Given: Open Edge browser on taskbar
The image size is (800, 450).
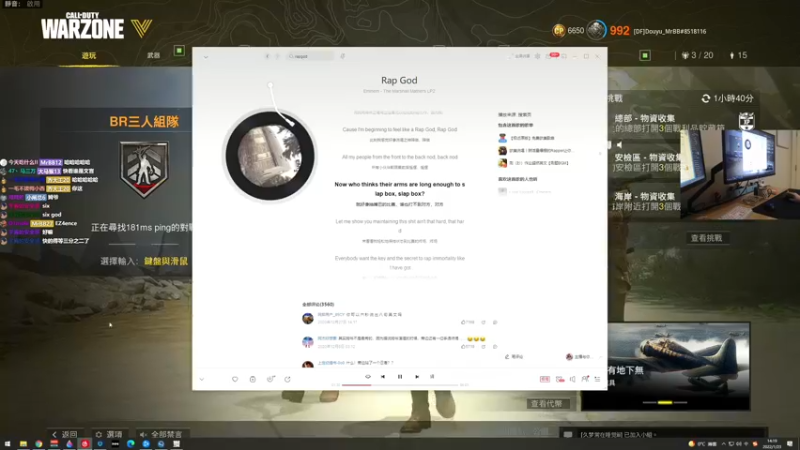Looking at the screenshot, I should pos(131,444).
